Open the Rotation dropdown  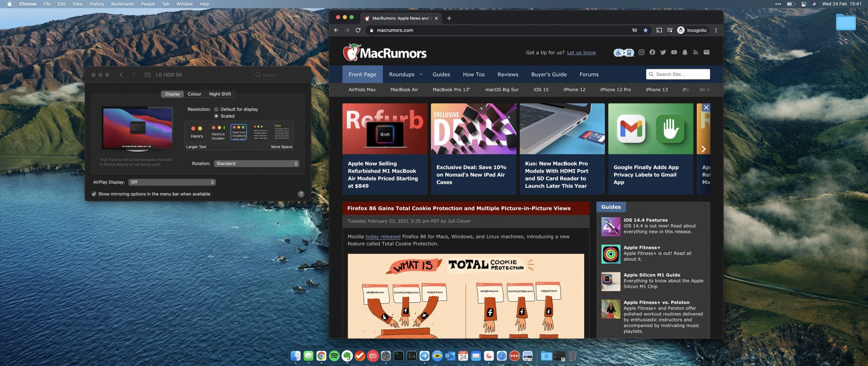tap(257, 163)
